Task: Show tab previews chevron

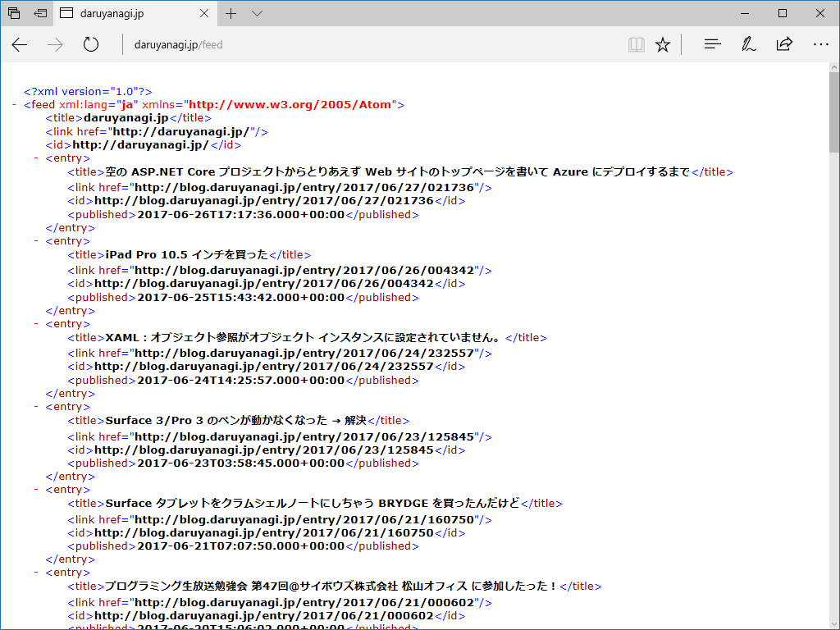Action: 257,13
